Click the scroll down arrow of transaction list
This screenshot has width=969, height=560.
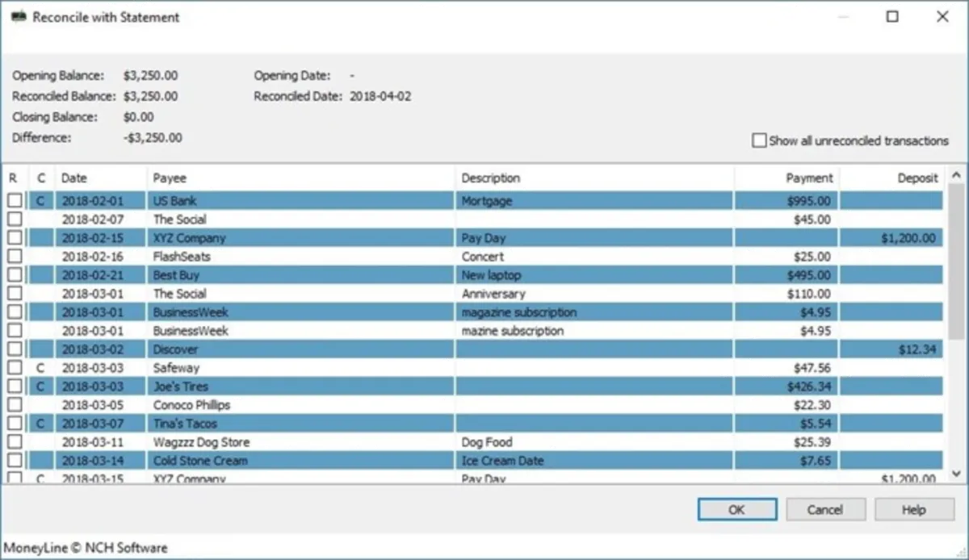coord(955,474)
